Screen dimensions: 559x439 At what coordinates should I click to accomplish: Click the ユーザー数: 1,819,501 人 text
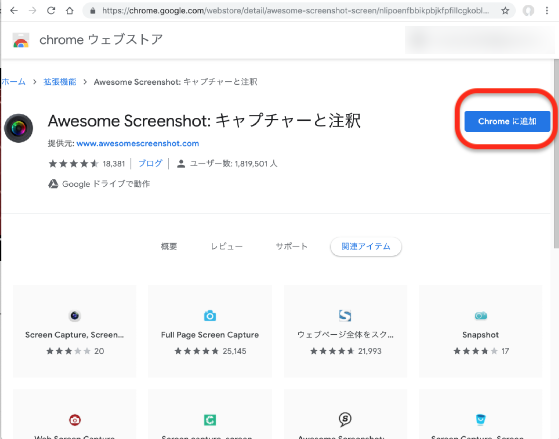(233, 164)
